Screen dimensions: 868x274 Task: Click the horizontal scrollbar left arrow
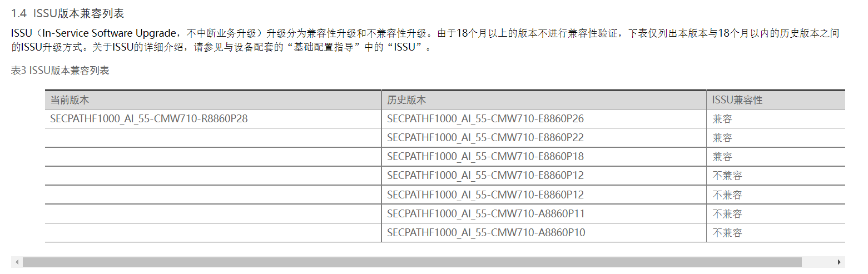click(x=18, y=262)
